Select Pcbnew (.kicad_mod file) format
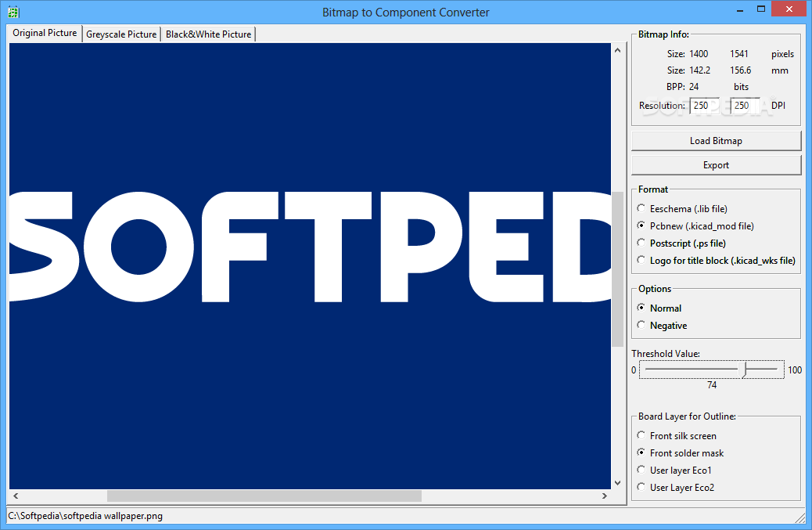812x530 pixels. pyautogui.click(x=695, y=226)
